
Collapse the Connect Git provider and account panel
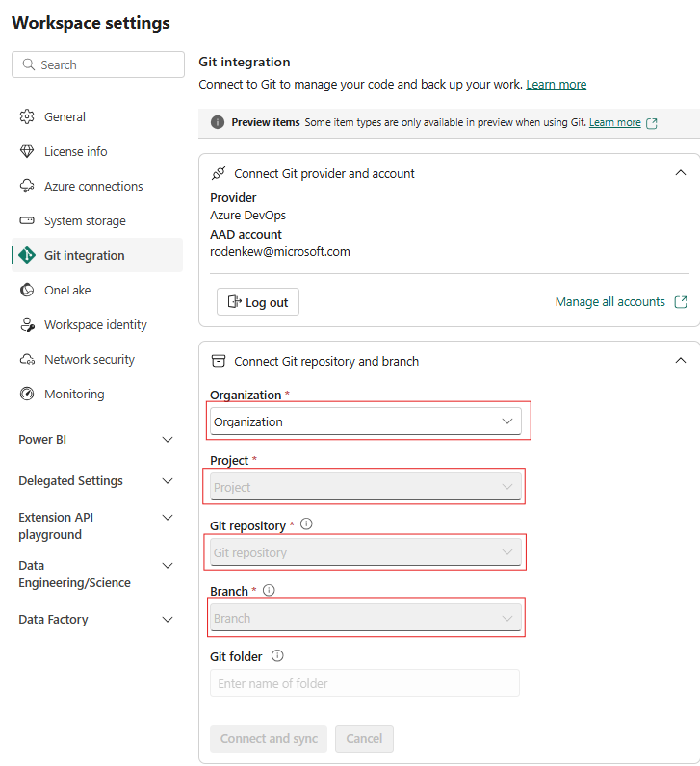[x=681, y=173]
